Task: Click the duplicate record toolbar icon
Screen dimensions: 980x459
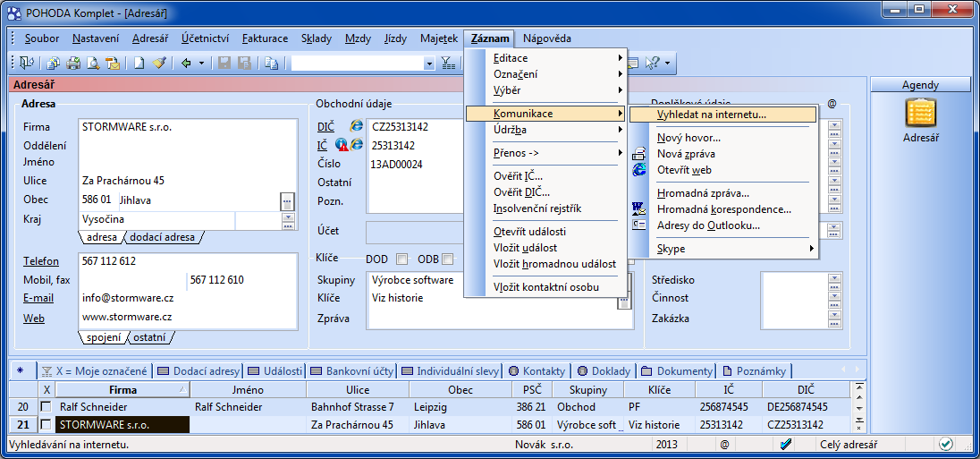Action: [271, 63]
